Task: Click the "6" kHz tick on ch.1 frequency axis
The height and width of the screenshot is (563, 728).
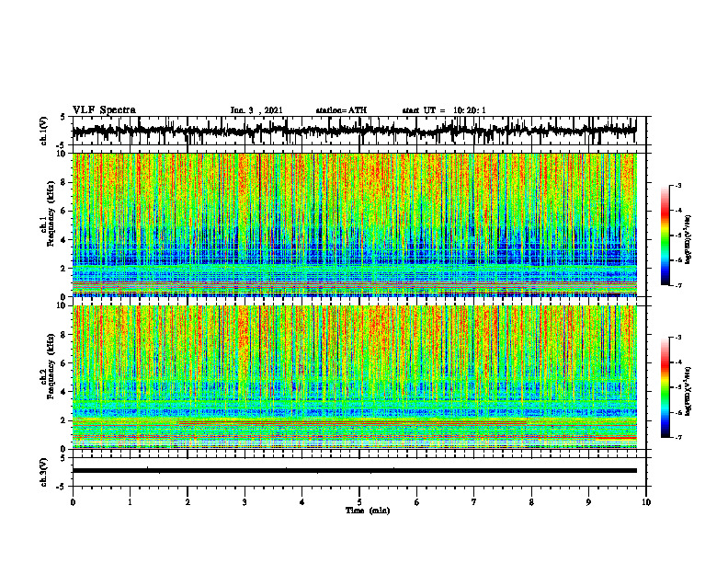Action: pos(65,211)
